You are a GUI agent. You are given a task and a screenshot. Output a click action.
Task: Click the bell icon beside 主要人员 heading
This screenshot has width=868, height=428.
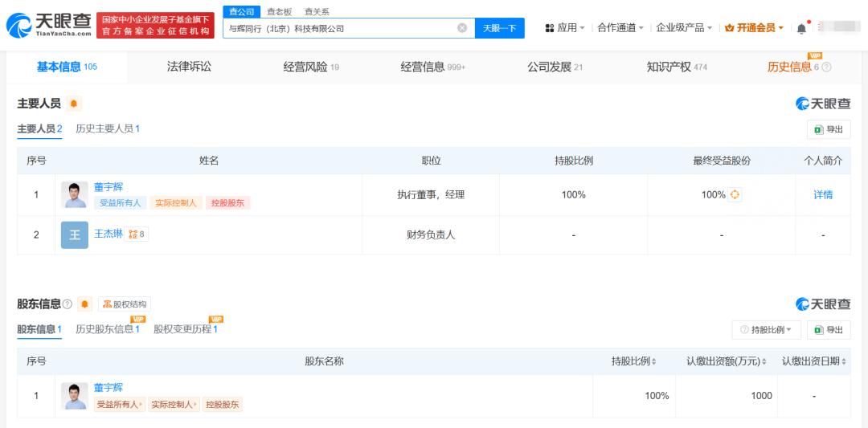click(74, 104)
